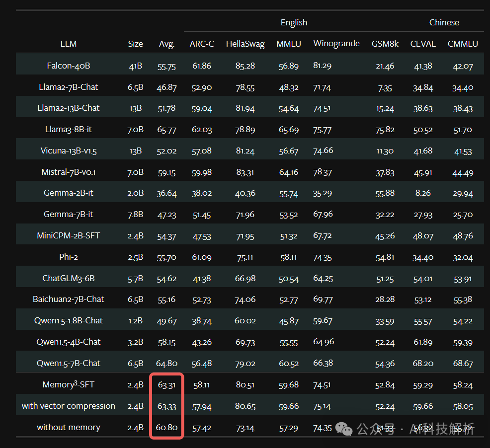Click the 63.33 average with vector compression
Image resolution: width=490 pixels, height=448 pixels.
click(166, 406)
